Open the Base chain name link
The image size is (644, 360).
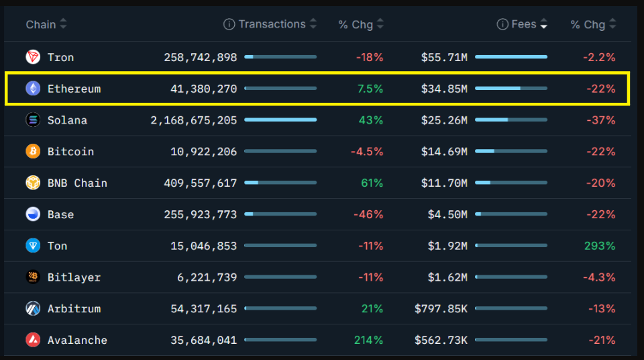click(60, 215)
